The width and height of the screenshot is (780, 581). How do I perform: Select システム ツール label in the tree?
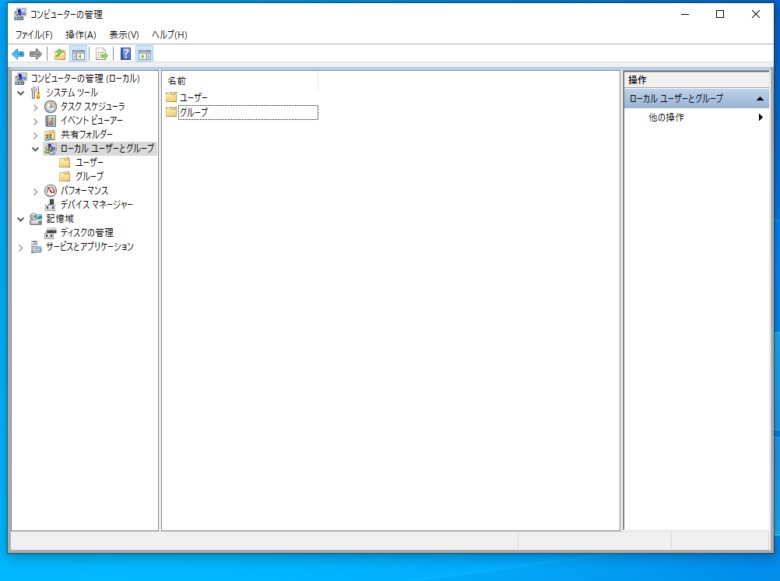(x=72, y=93)
